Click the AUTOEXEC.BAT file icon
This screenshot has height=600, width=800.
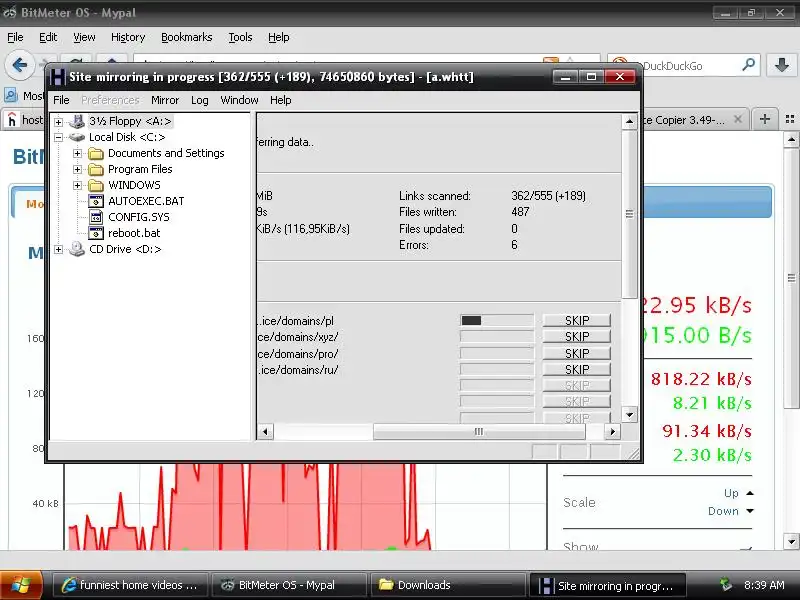pyautogui.click(x=96, y=201)
